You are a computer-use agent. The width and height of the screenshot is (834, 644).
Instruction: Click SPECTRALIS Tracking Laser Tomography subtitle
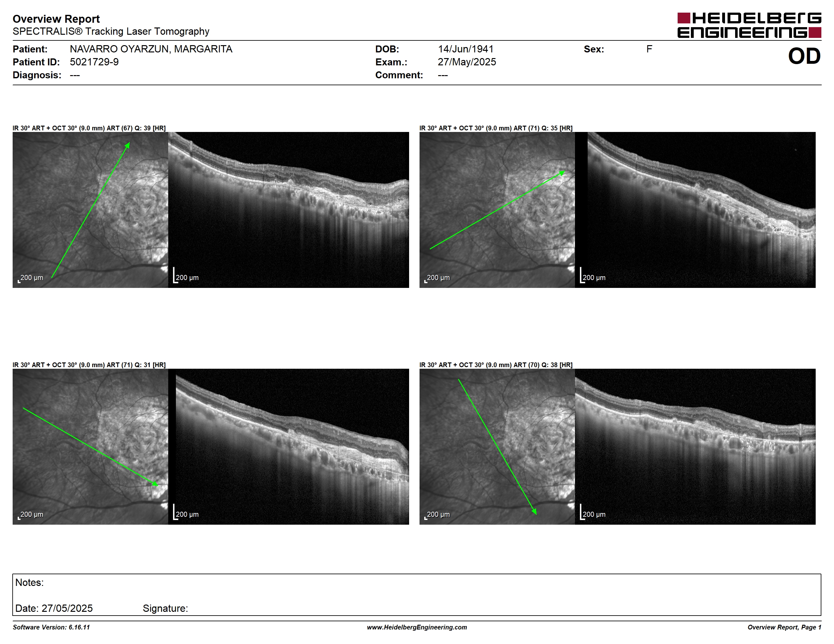pyautogui.click(x=111, y=31)
